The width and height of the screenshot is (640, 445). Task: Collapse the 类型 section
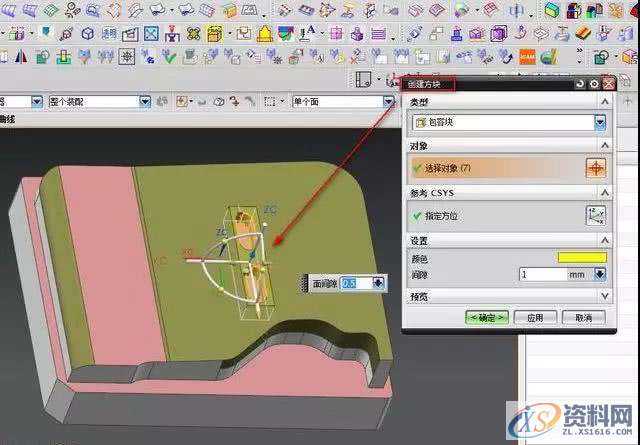point(605,102)
